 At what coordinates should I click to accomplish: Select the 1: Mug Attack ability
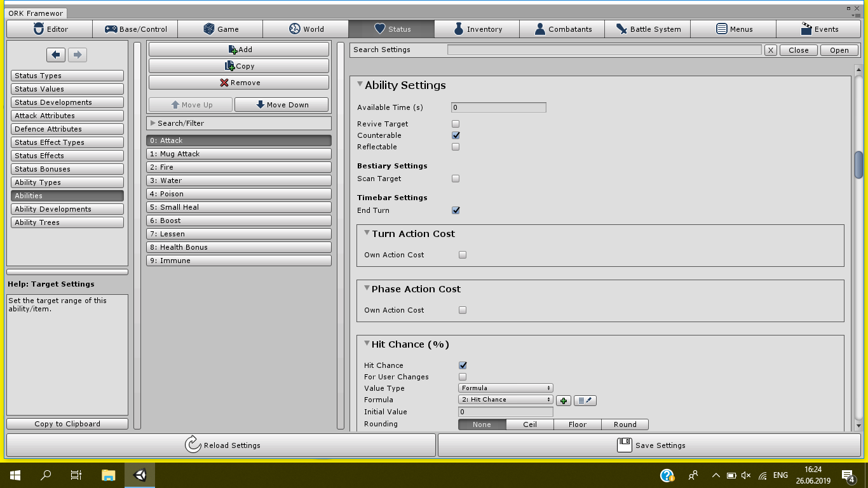tap(239, 154)
